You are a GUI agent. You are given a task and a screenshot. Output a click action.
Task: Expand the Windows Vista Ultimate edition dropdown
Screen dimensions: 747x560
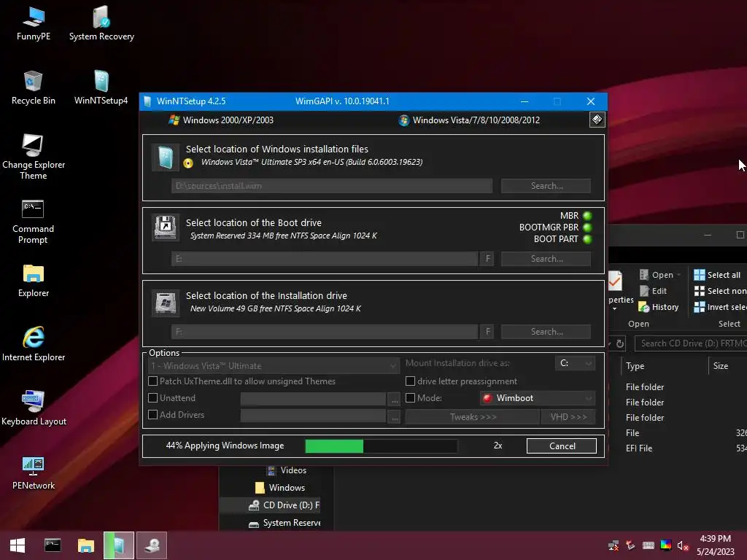pos(274,366)
